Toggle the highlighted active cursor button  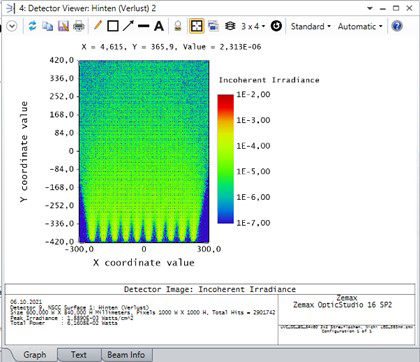(x=197, y=26)
